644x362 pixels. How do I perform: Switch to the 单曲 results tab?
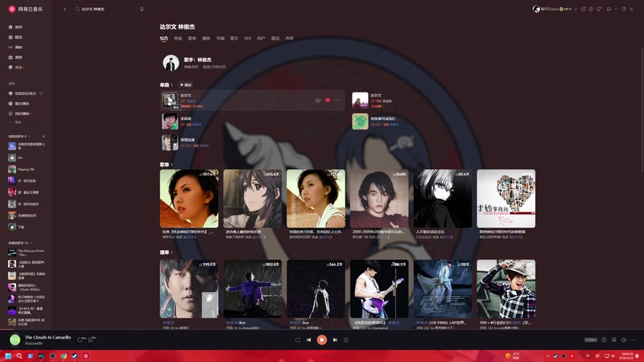(178, 38)
